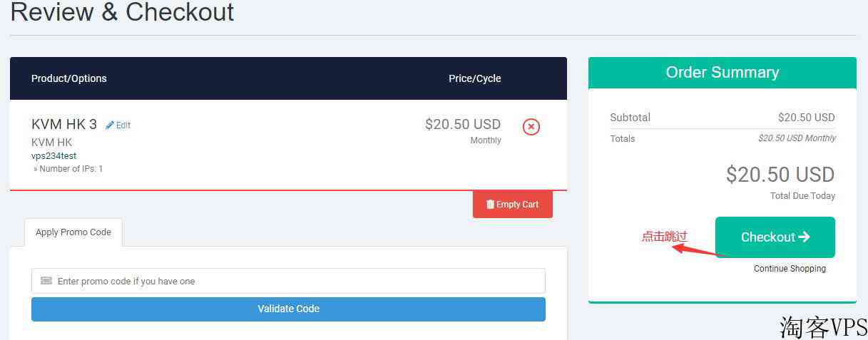Validate the entered promo code
This screenshot has height=340, width=868.
[x=288, y=309]
